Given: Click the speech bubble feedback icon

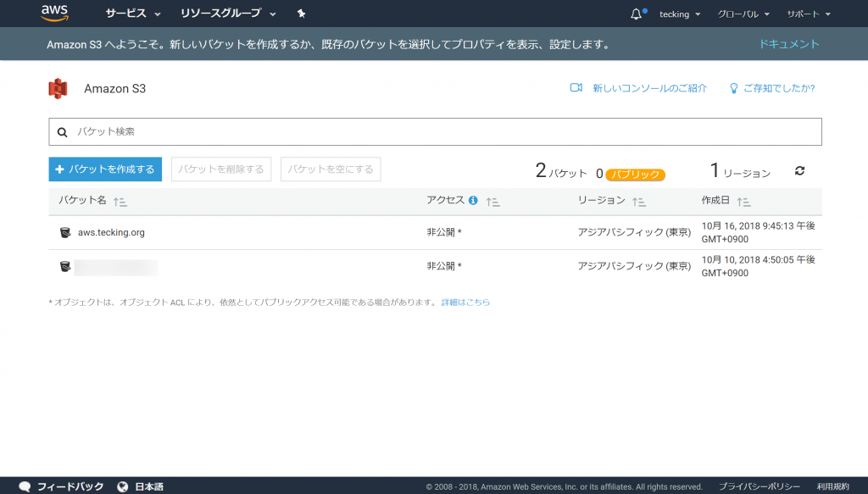Looking at the screenshot, I should 25,487.
